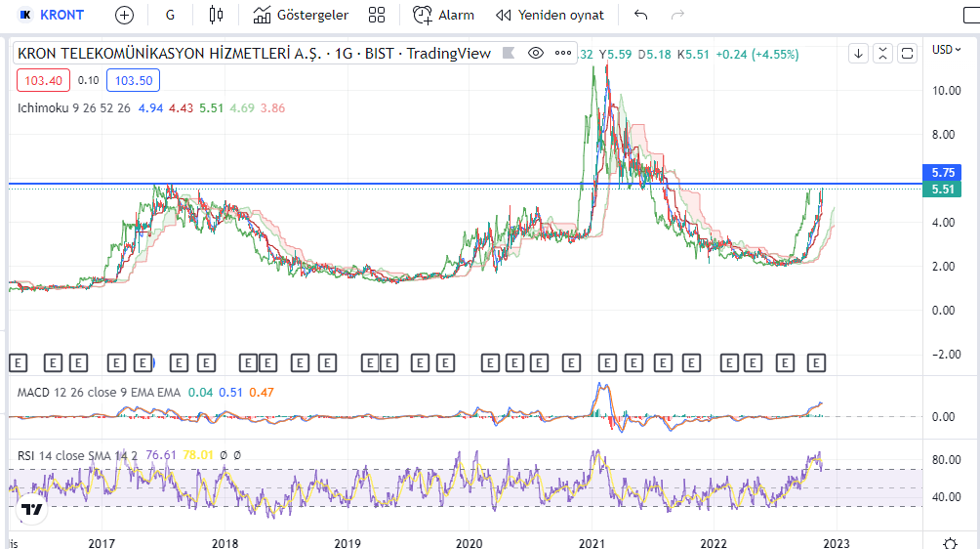This screenshot has width=980, height=549.
Task: Click the 10.00 price scale label
Action: (x=946, y=91)
